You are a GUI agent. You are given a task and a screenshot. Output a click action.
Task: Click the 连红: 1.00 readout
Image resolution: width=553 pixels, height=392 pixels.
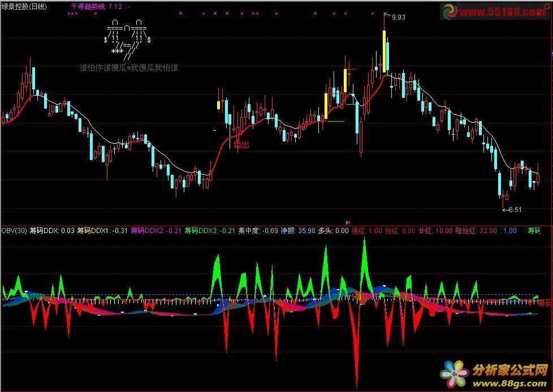pos(367,231)
